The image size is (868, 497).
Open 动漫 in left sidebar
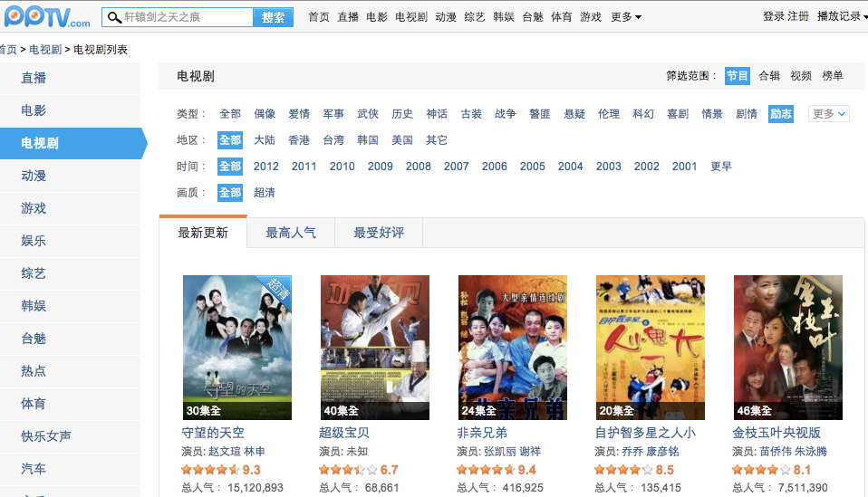34,176
